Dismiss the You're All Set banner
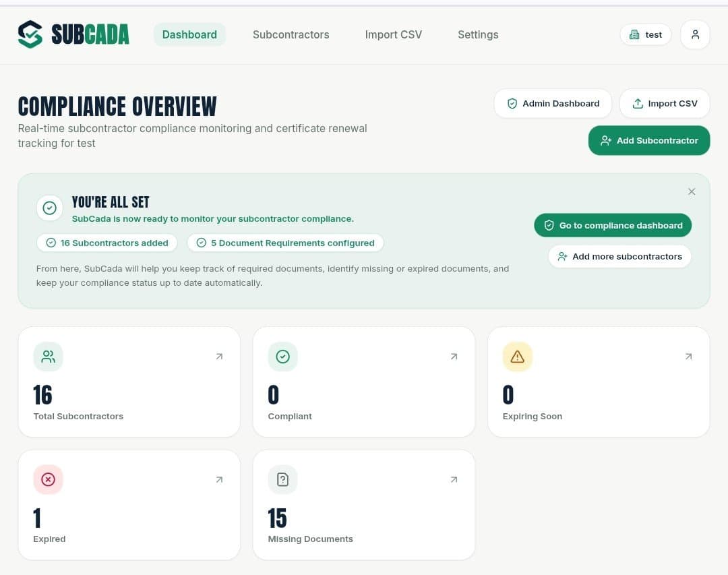Image resolution: width=728 pixels, height=575 pixels. (x=692, y=191)
